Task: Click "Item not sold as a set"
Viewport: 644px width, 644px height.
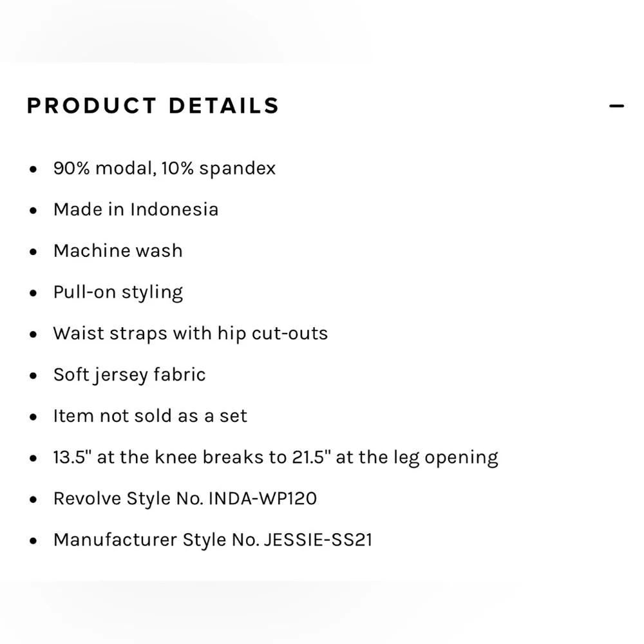Action: point(150,416)
